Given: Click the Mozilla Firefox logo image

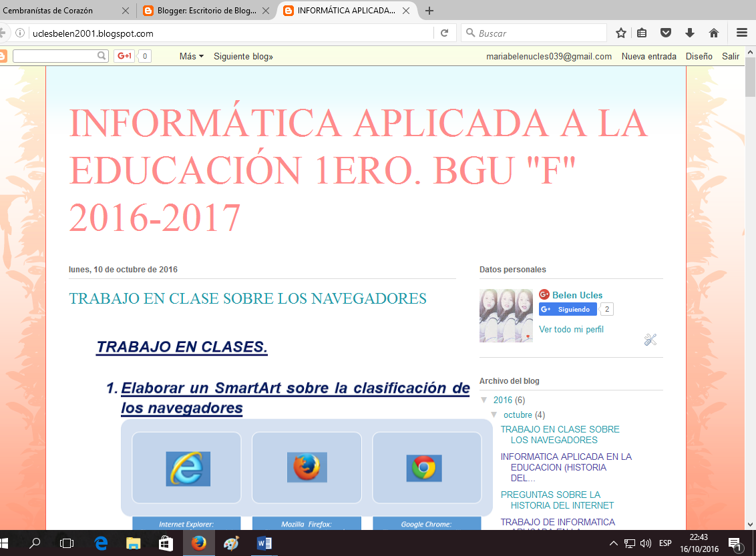Looking at the screenshot, I should click(307, 467).
